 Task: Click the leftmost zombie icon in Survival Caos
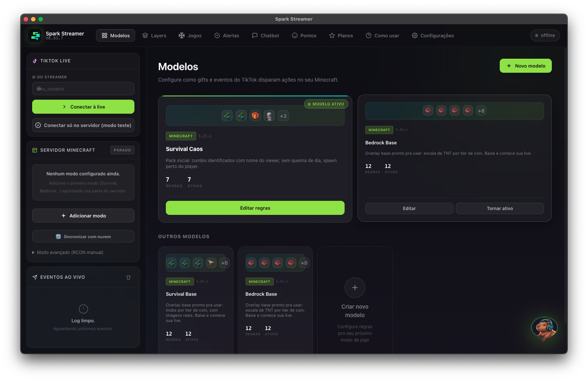click(227, 116)
